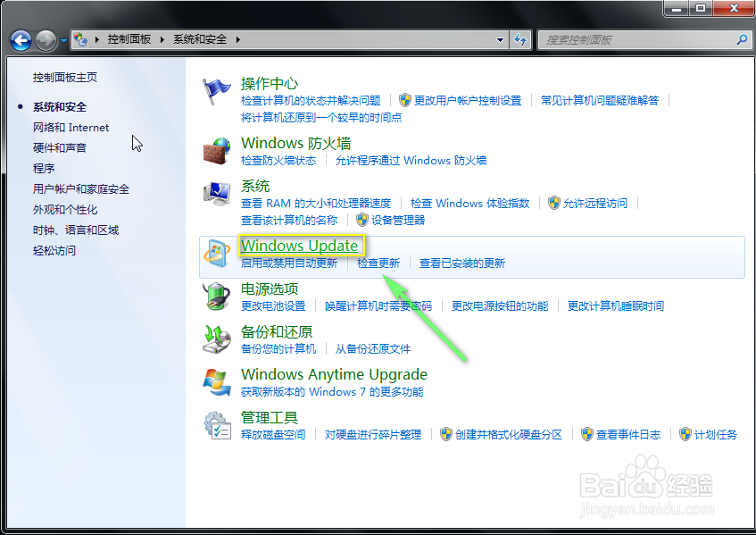756x535 pixels.
Task: Click the System computer monitor icon
Action: pyautogui.click(x=217, y=194)
